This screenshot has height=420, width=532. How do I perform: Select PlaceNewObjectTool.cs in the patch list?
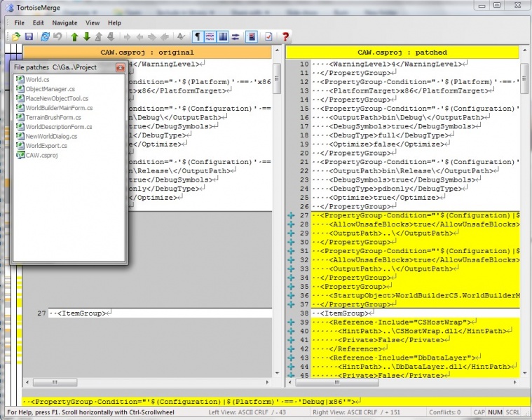57,98
